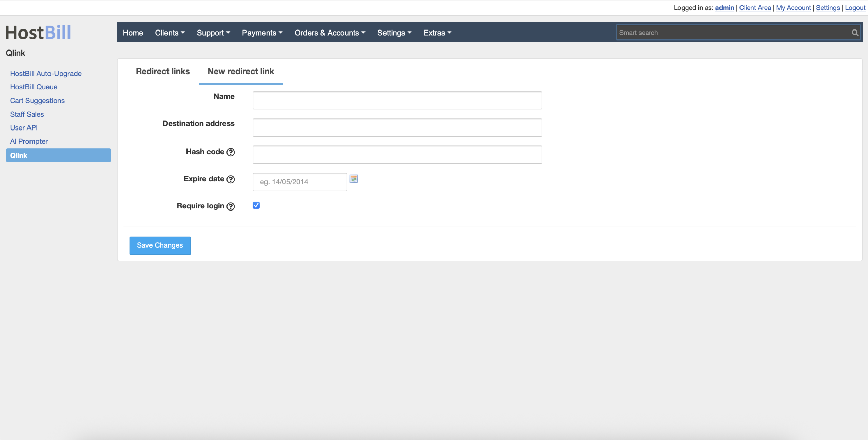Focus the Destination address field

[397, 127]
